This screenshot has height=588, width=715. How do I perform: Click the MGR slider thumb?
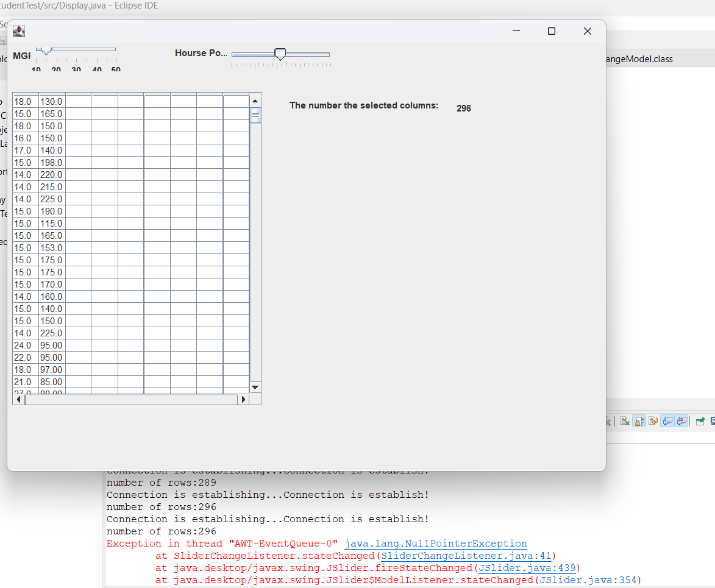[x=45, y=51]
